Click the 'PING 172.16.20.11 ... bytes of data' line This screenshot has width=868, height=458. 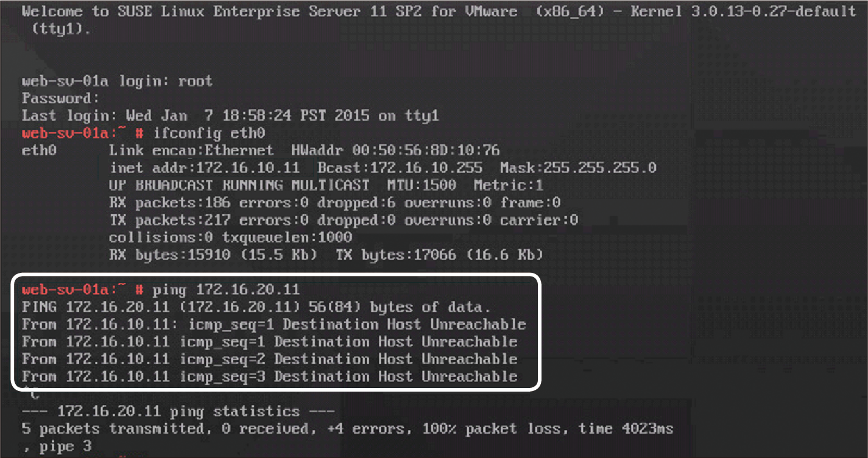click(x=256, y=307)
